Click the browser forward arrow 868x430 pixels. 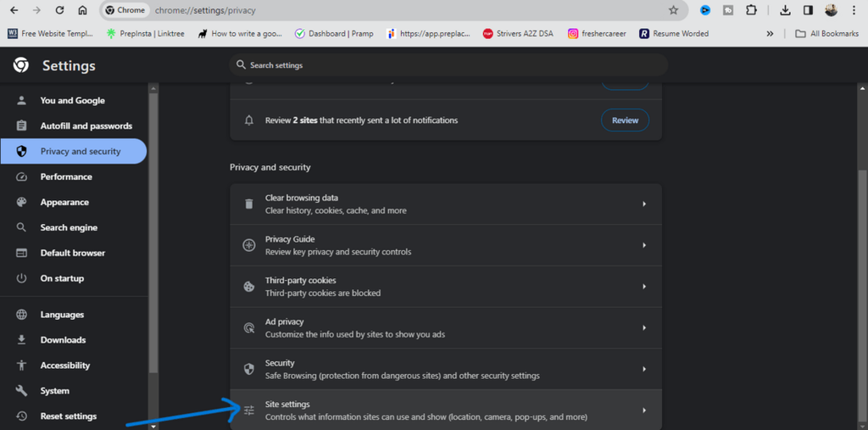click(x=37, y=10)
